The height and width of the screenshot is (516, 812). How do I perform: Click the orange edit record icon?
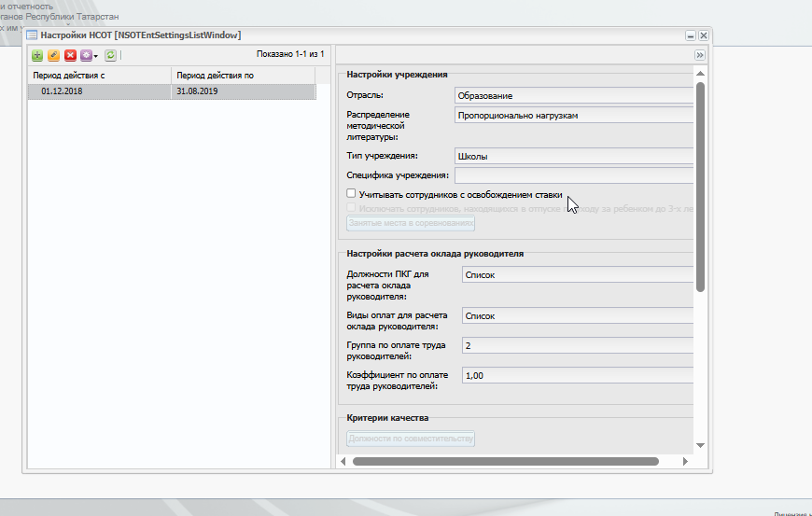(x=54, y=55)
